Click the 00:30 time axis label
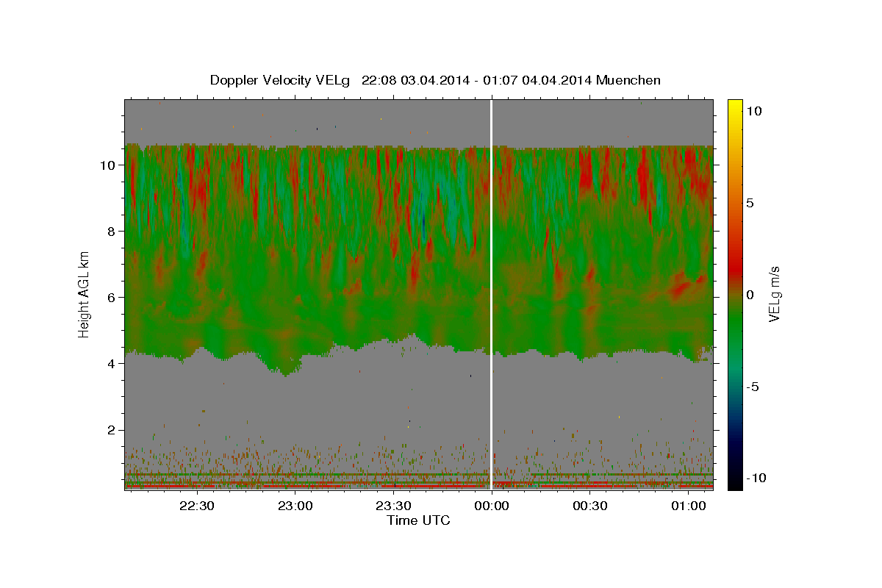Image resolution: width=882 pixels, height=588 pixels. point(589,506)
